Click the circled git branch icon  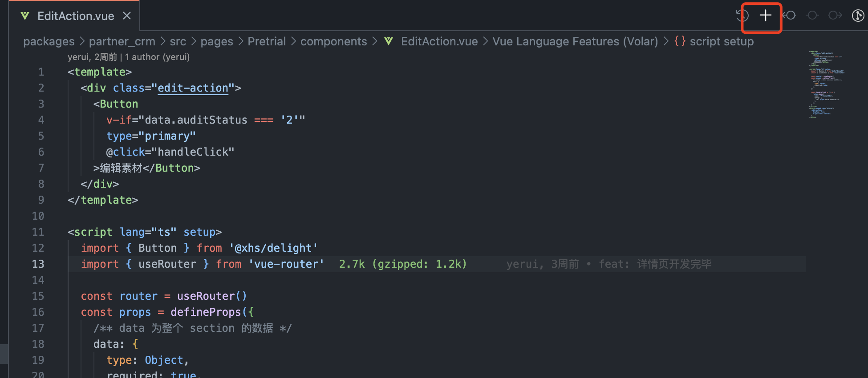point(858,16)
